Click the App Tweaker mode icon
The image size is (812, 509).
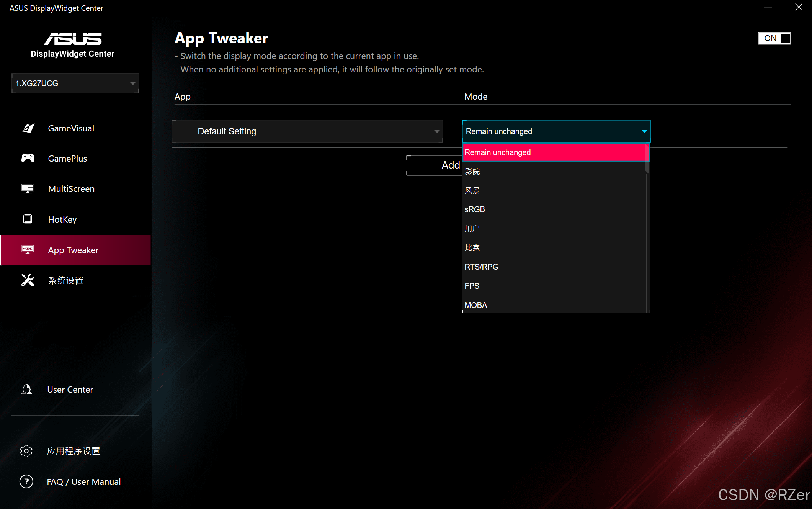pyautogui.click(x=28, y=250)
